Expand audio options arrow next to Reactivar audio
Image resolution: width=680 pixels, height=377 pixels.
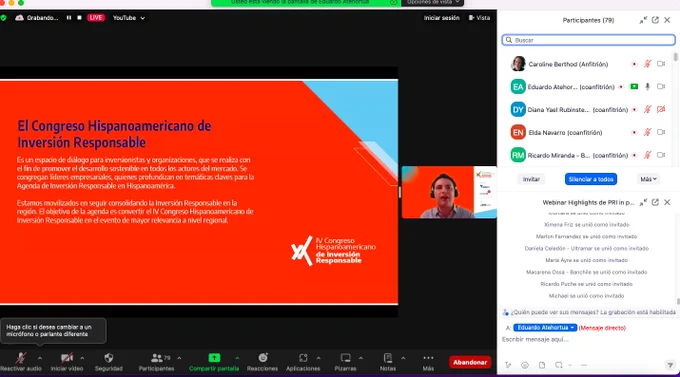coord(40,358)
